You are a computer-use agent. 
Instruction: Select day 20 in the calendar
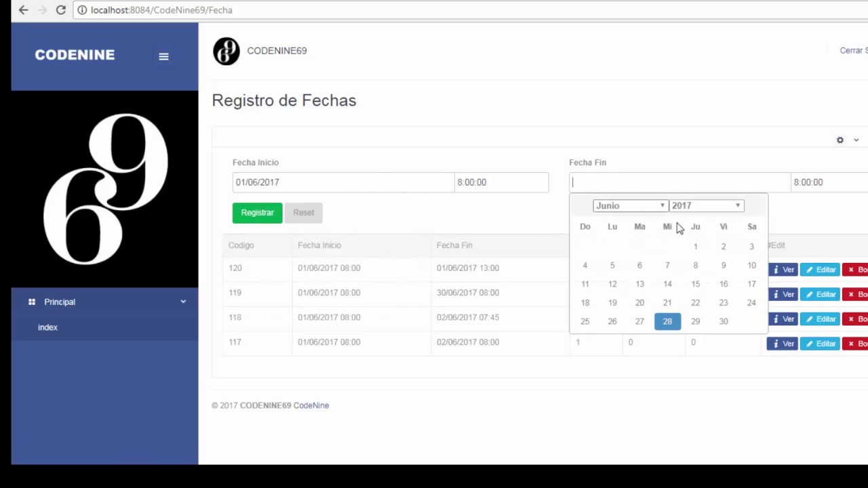[x=639, y=303]
